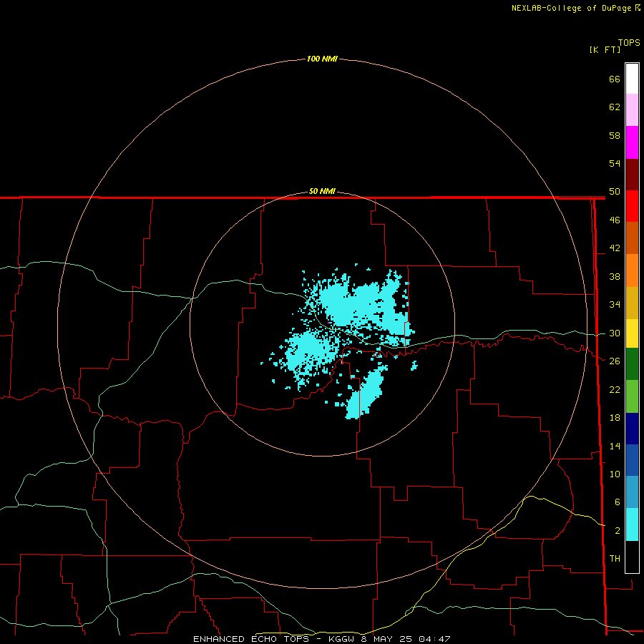The width and height of the screenshot is (644, 644).
Task: Click the legend value 38
Action: (615, 276)
